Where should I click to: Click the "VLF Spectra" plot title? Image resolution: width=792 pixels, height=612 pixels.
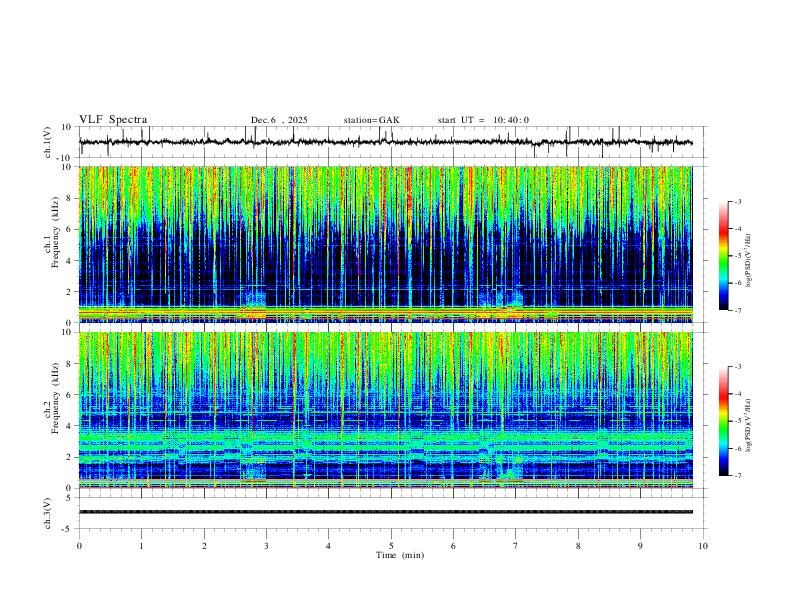click(113, 120)
